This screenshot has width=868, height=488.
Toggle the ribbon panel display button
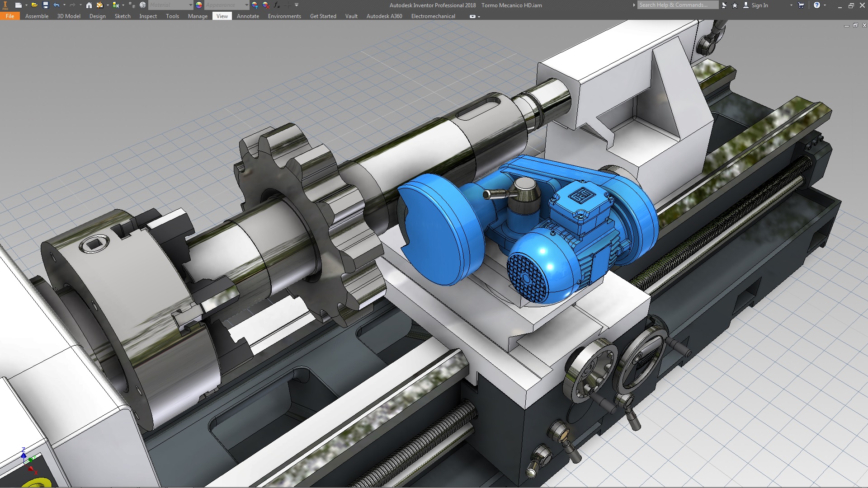pos(472,16)
